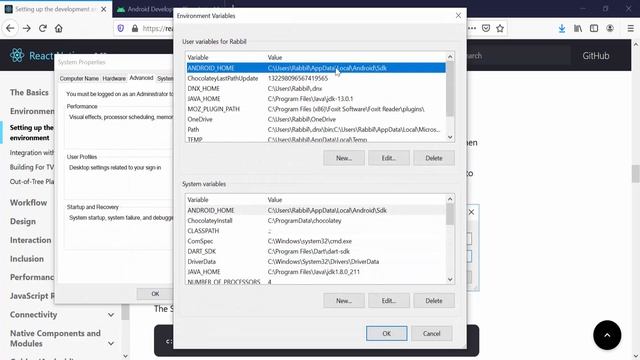
Task: Click the Save to Pocket icon
Action: point(486,28)
